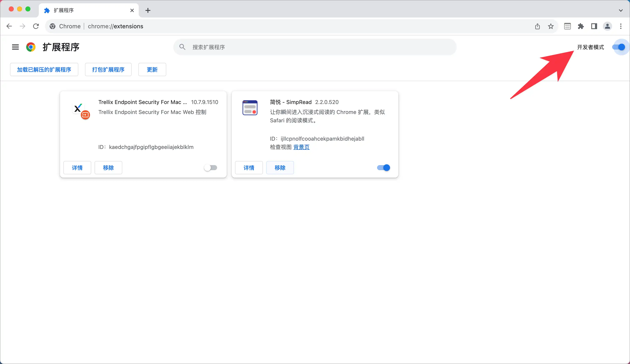Disable the SimpRead extension toggle
This screenshot has height=364, width=630.
pyautogui.click(x=383, y=167)
